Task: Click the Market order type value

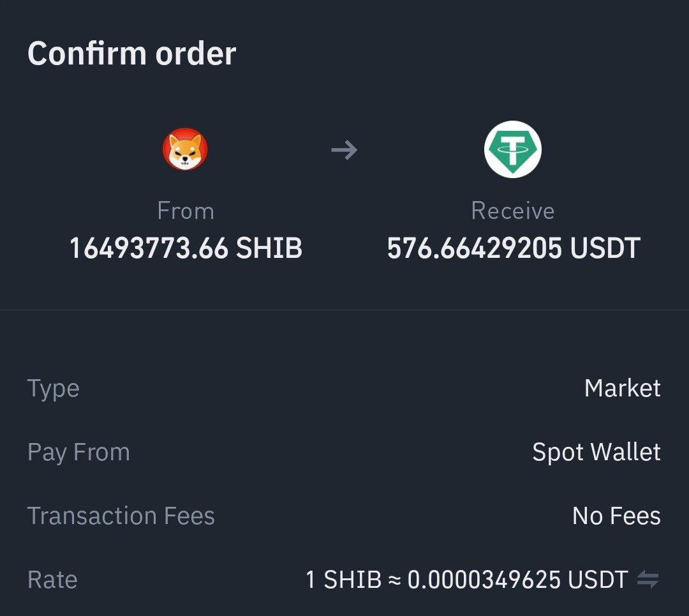Action: [x=622, y=388]
